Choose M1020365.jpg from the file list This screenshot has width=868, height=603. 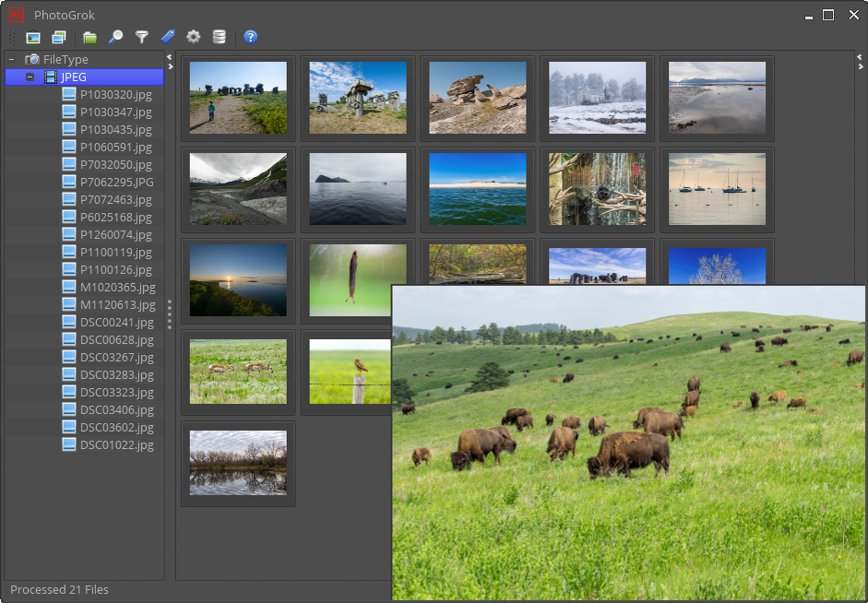coord(117,287)
